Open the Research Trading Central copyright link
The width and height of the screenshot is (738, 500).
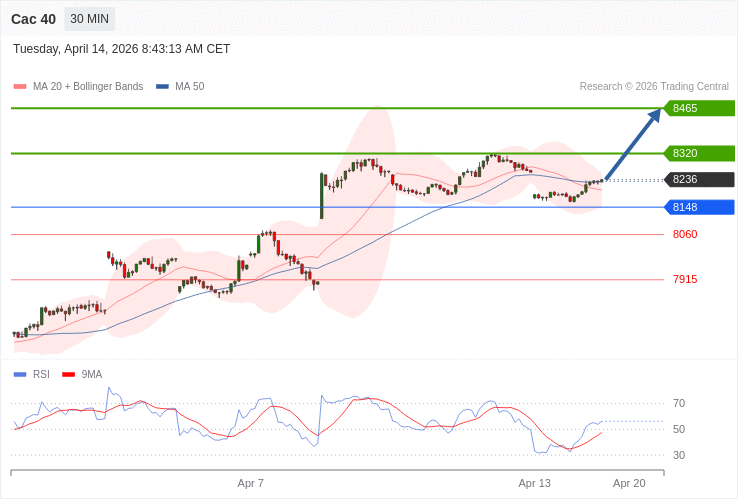pyautogui.click(x=654, y=87)
